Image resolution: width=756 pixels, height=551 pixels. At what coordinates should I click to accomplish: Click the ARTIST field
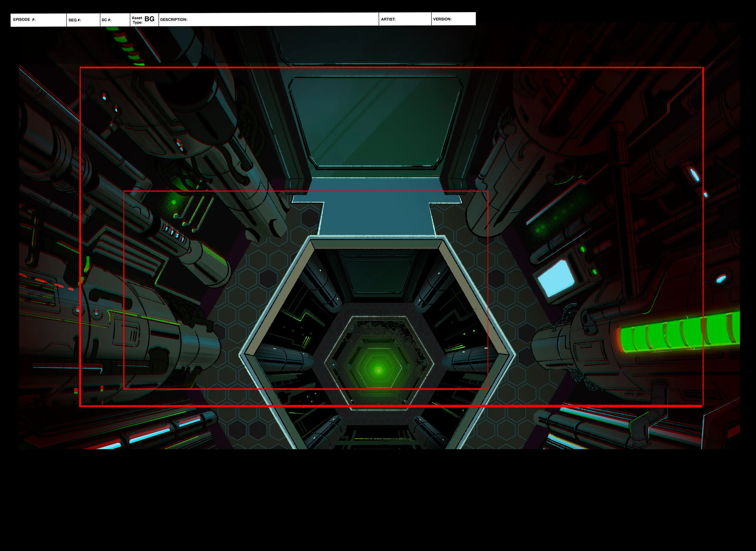pos(405,19)
